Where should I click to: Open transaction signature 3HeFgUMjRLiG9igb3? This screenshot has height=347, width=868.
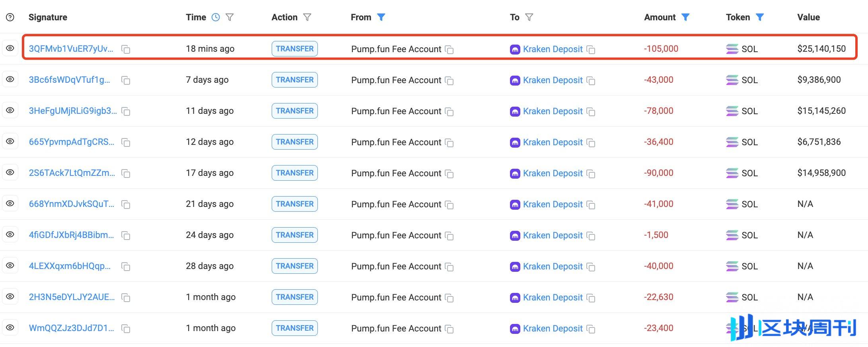tap(73, 111)
